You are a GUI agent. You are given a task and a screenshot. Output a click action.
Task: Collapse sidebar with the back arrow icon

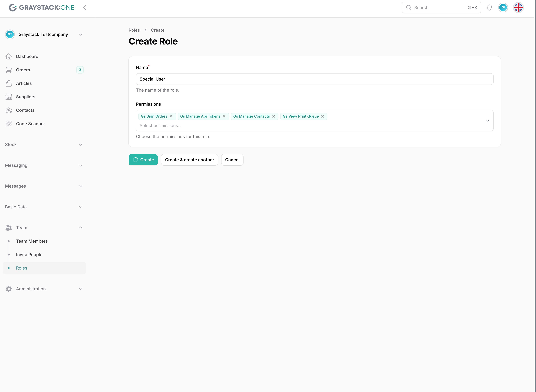point(84,8)
